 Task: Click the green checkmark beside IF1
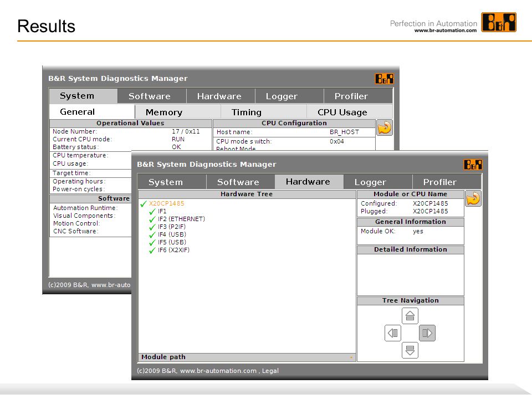tap(152, 211)
